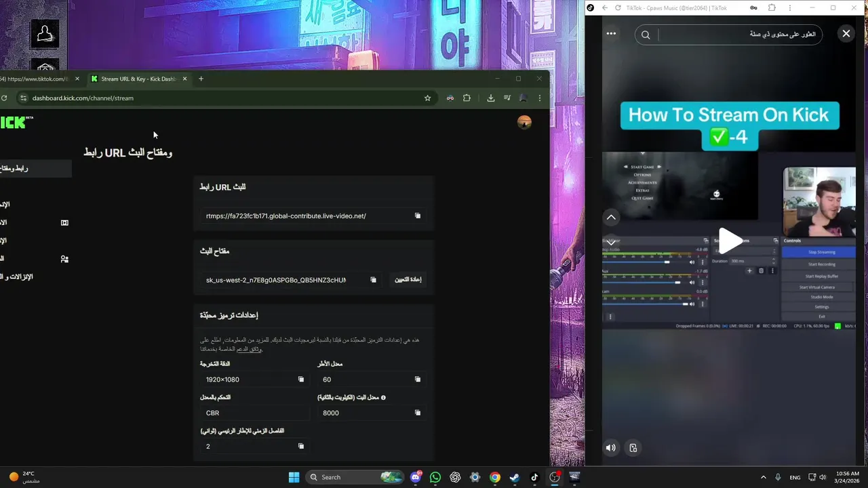Viewport: 868px width, 488px height.
Task: Open the Kick browser three-dot menu
Action: coord(540,98)
